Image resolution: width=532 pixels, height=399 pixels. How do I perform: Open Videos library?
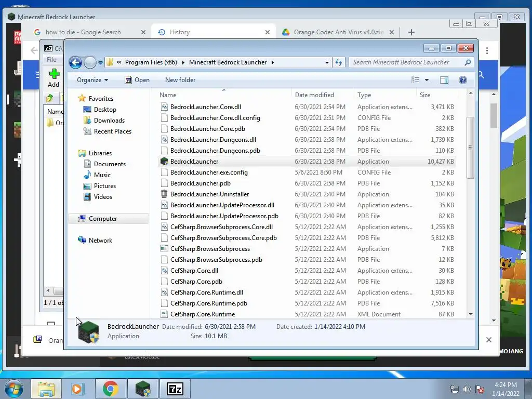tap(103, 197)
